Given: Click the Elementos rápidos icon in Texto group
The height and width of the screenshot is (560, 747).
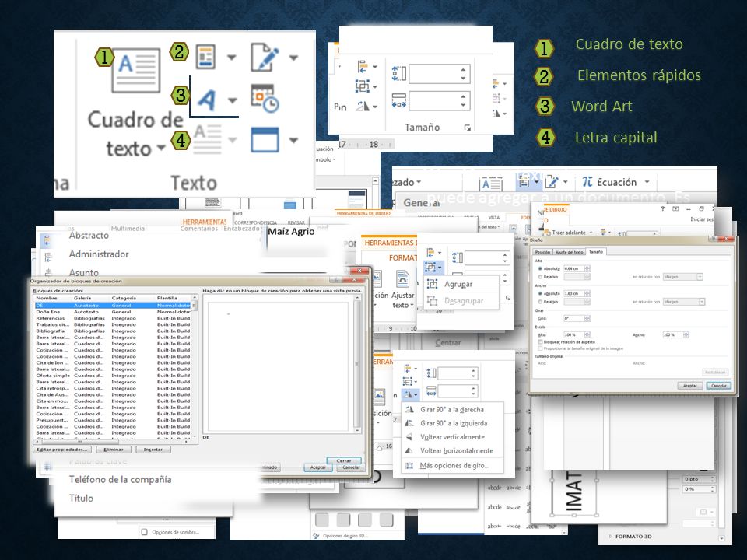Looking at the screenshot, I should pos(205,57).
